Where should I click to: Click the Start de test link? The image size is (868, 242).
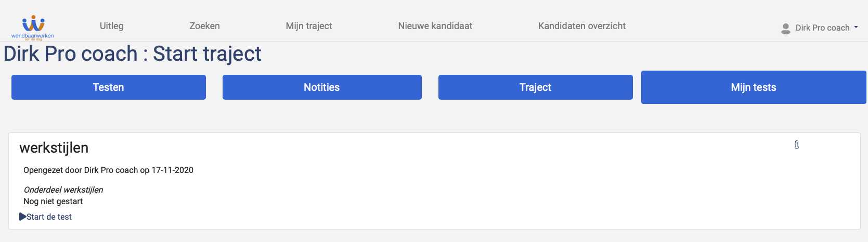(49, 217)
